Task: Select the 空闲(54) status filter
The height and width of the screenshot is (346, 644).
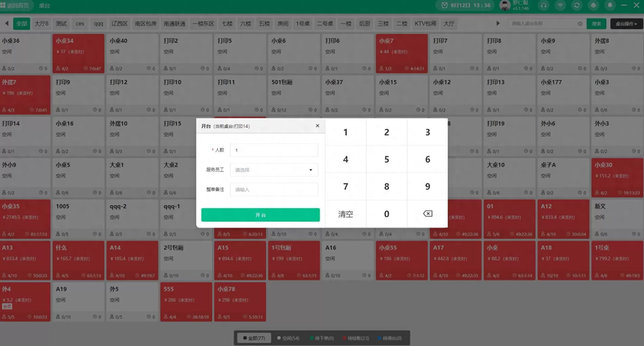Action: [x=288, y=338]
